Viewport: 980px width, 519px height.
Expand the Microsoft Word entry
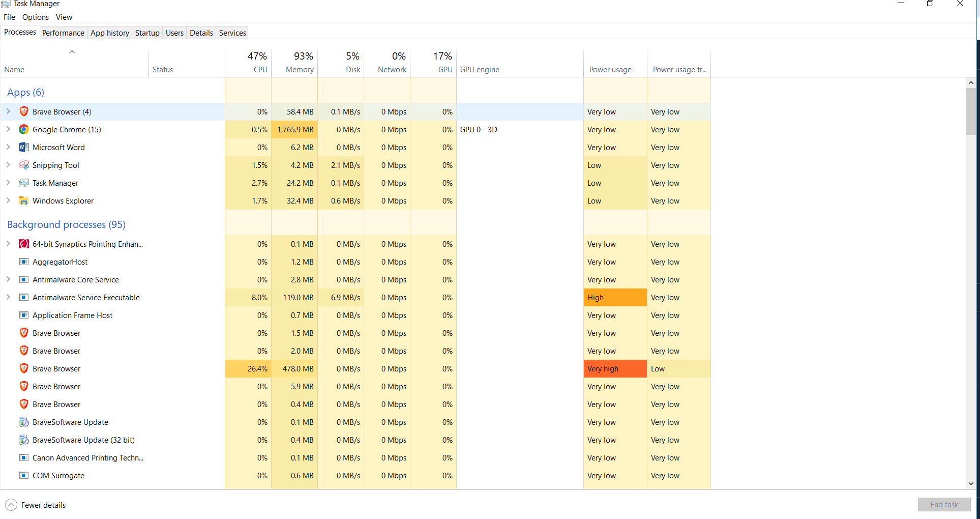pos(8,147)
